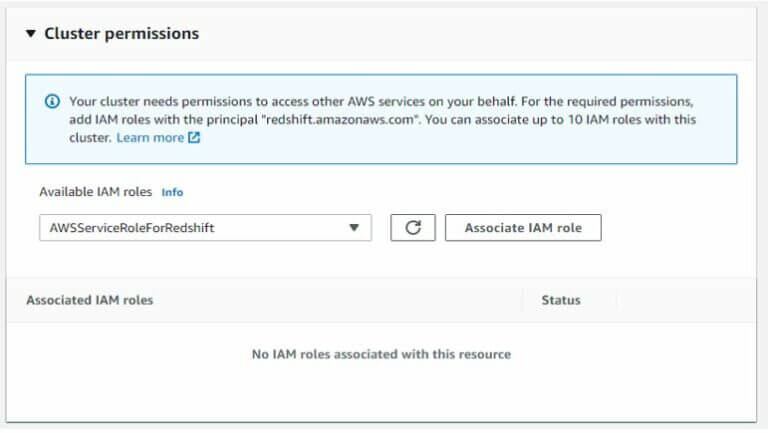Viewport: 768px width, 433px height.
Task: Click the banner's first line about cluster permissions
Action: (380, 102)
